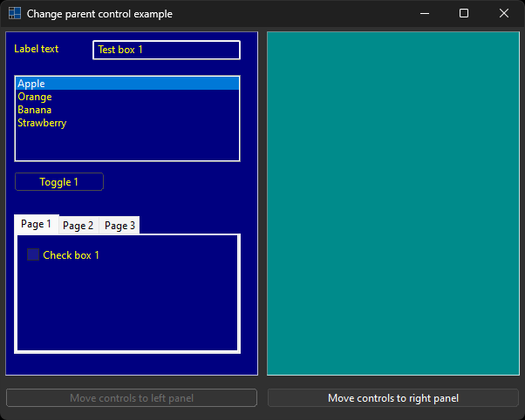
Task: Click the application icon in the title bar
Action: click(15, 14)
